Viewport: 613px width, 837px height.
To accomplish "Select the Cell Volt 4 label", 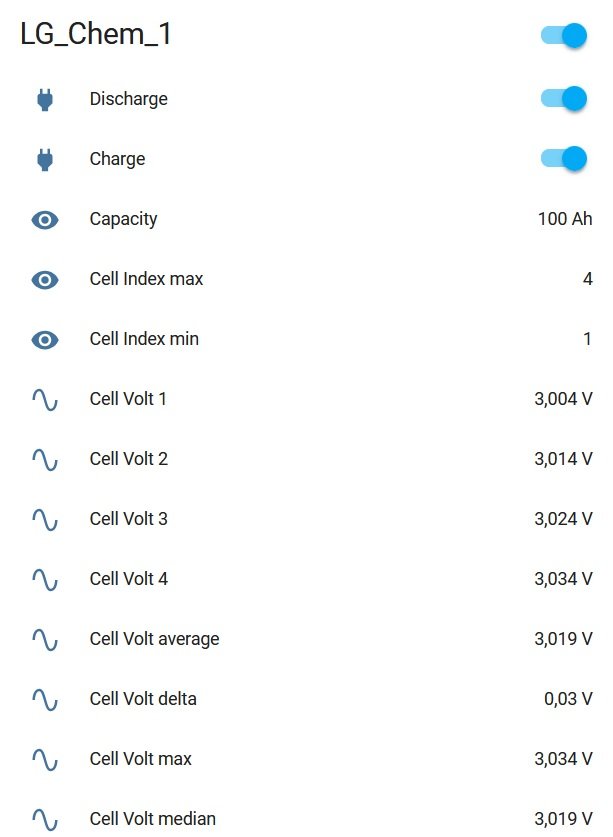I will point(128,579).
